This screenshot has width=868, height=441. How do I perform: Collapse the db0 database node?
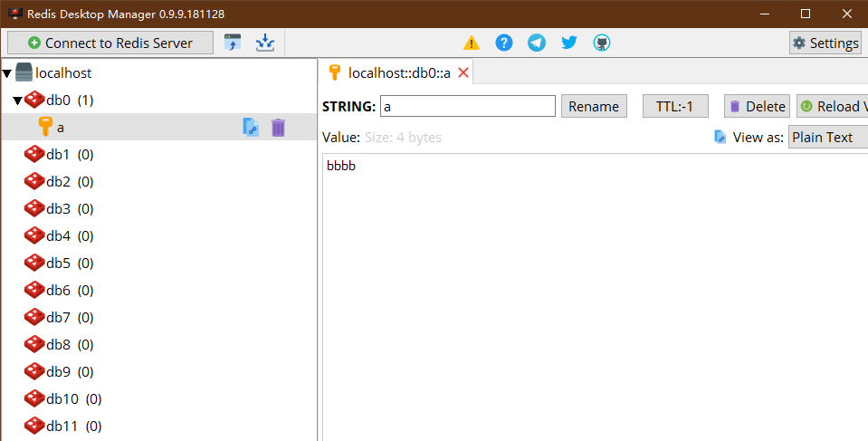click(x=18, y=101)
